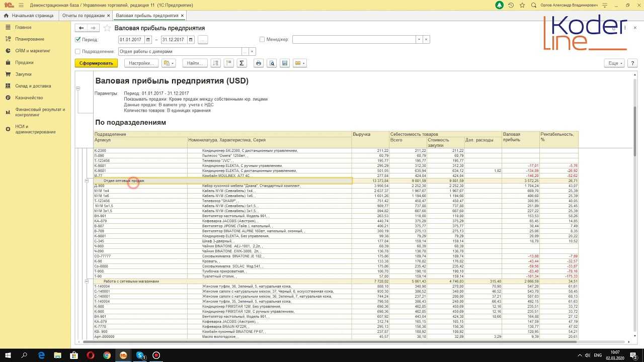The width and height of the screenshot is (644, 362).
Task: Open the Продажи section
Action: [24, 62]
